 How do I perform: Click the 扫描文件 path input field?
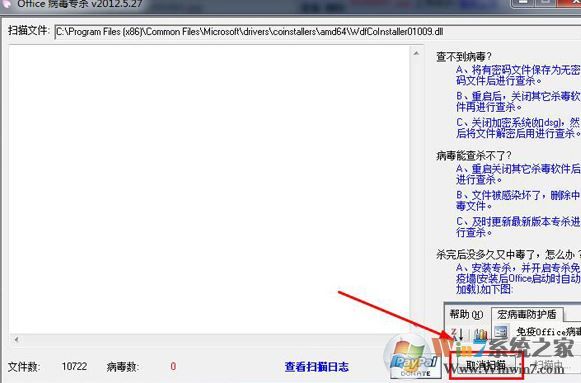pyautogui.click(x=317, y=32)
